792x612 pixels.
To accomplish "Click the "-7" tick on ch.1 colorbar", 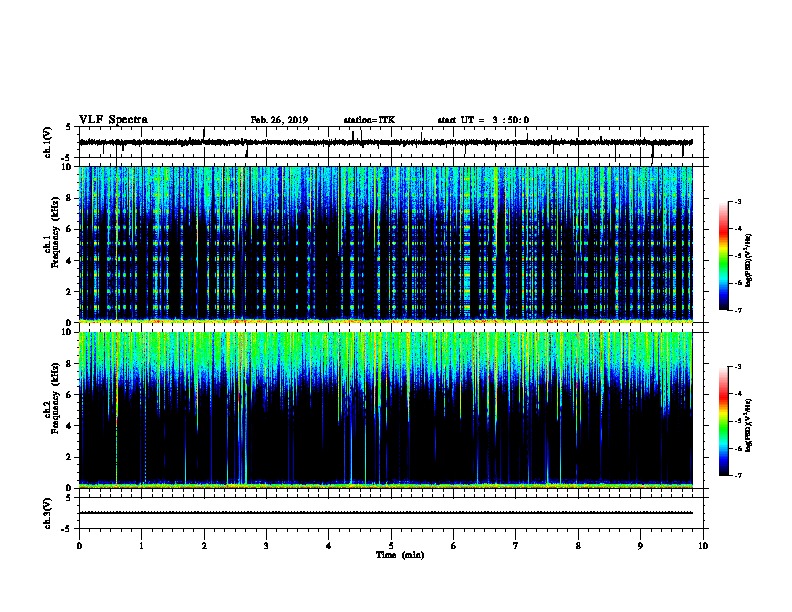I will pyautogui.click(x=738, y=310).
